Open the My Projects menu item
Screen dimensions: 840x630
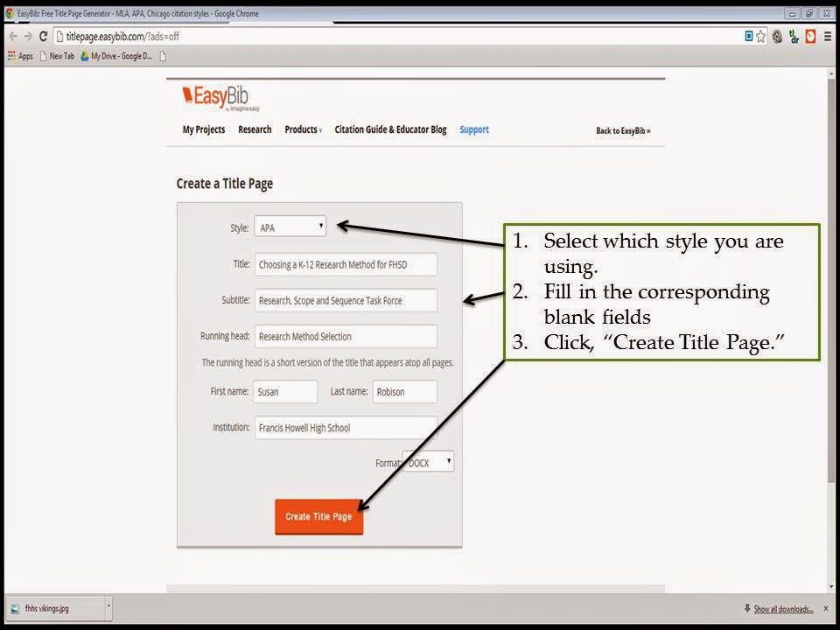click(x=204, y=129)
